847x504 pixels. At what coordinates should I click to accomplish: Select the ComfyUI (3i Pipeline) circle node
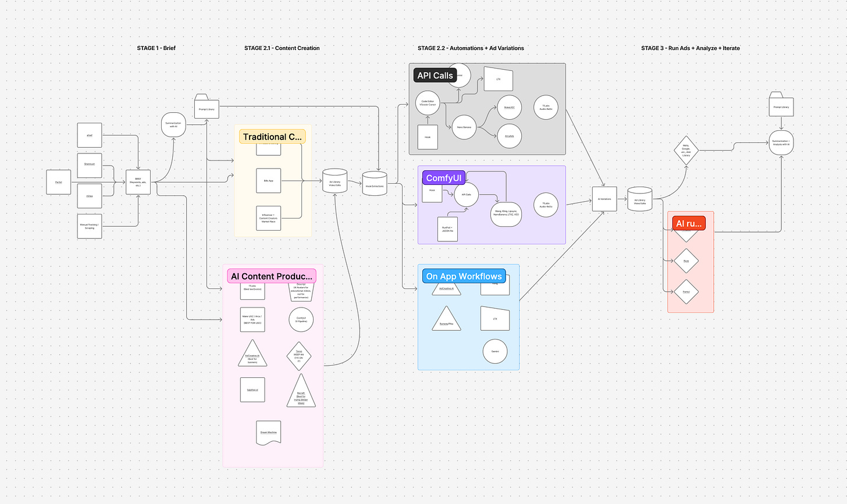tap(301, 319)
